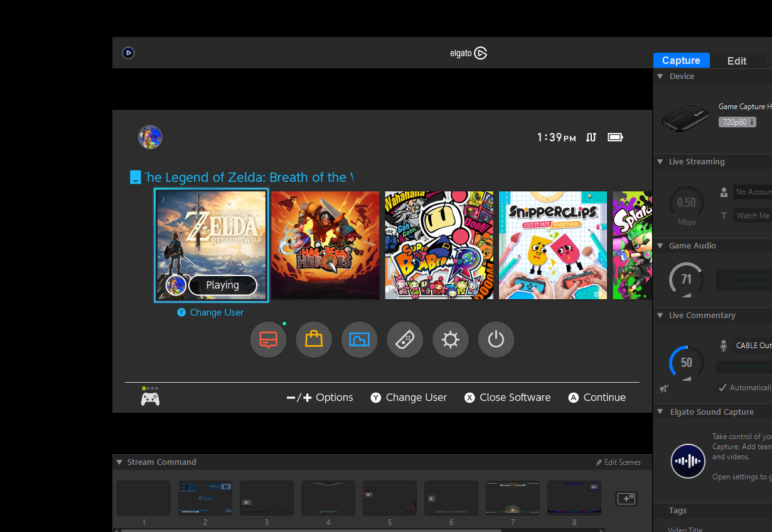Click the 1:39 PM clock text

tap(556, 137)
